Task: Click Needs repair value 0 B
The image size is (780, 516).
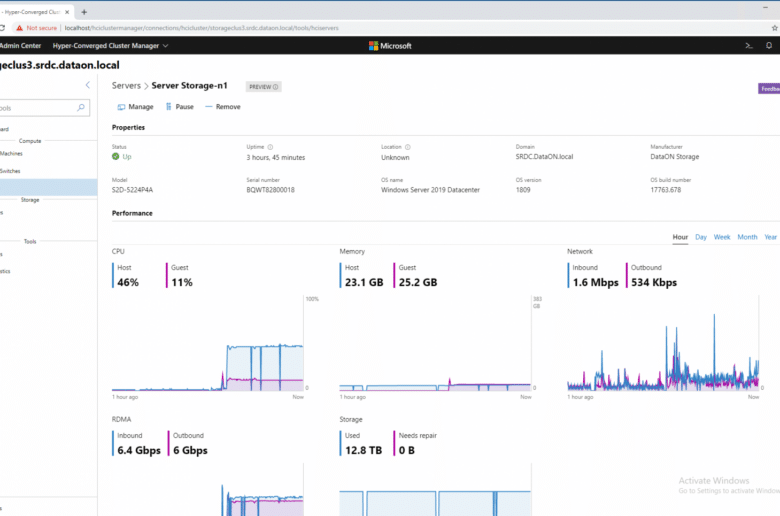Action: coord(406,450)
